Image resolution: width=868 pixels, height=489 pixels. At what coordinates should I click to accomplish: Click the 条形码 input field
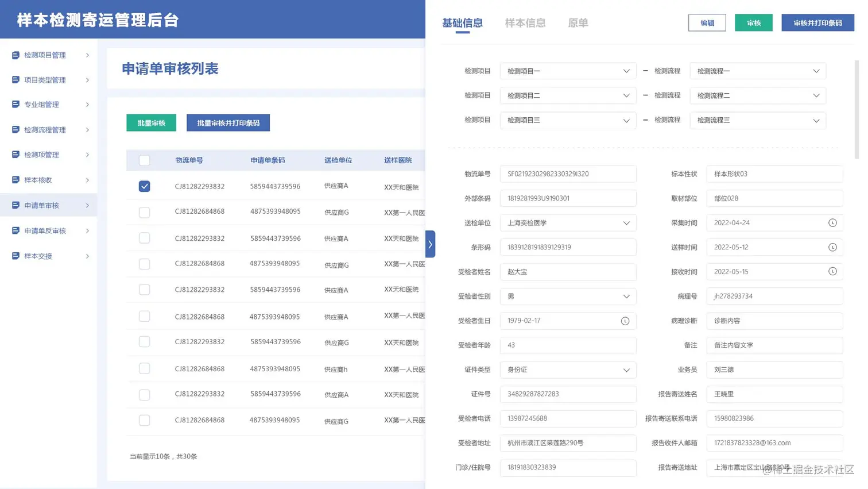click(x=568, y=247)
